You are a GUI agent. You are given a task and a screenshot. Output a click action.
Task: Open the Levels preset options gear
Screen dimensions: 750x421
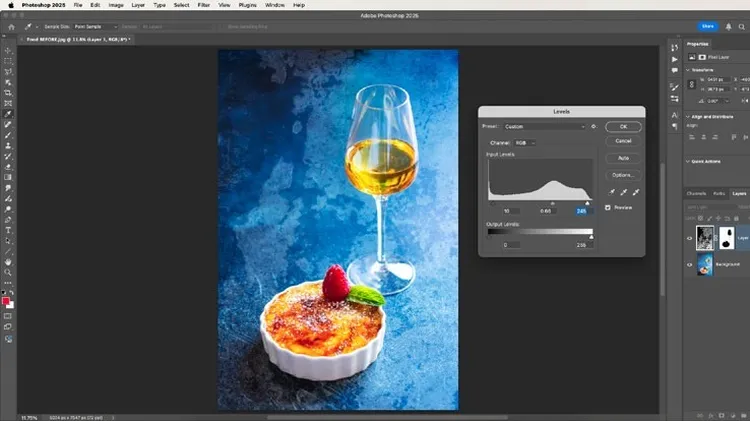pyautogui.click(x=594, y=127)
